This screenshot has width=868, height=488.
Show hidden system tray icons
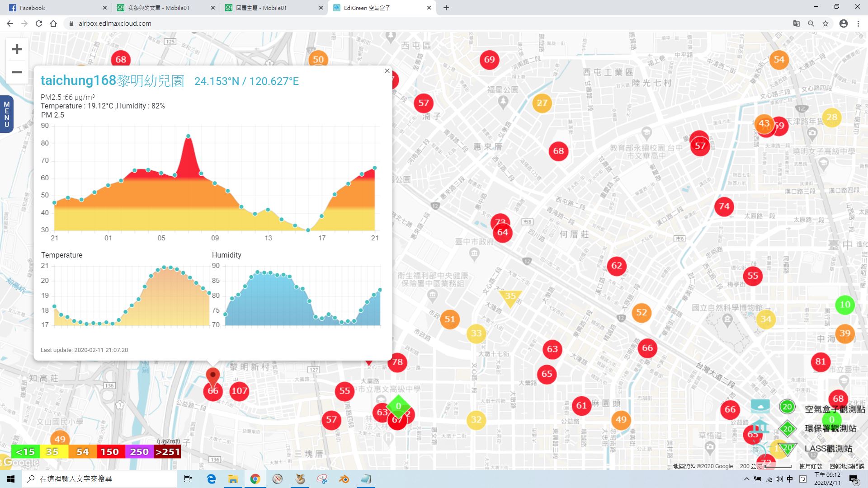(746, 479)
